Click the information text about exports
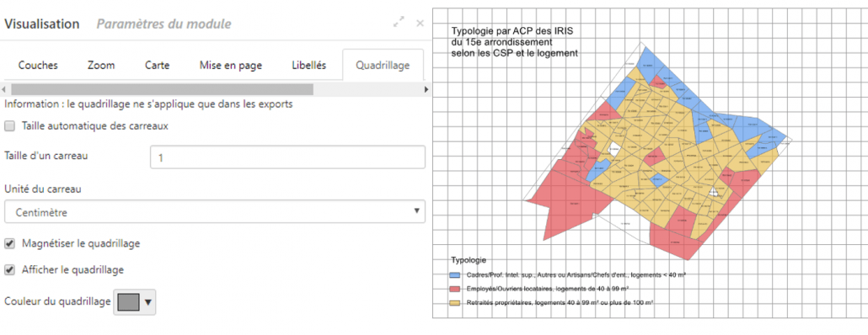This screenshot has height=335, width=868. [x=148, y=104]
